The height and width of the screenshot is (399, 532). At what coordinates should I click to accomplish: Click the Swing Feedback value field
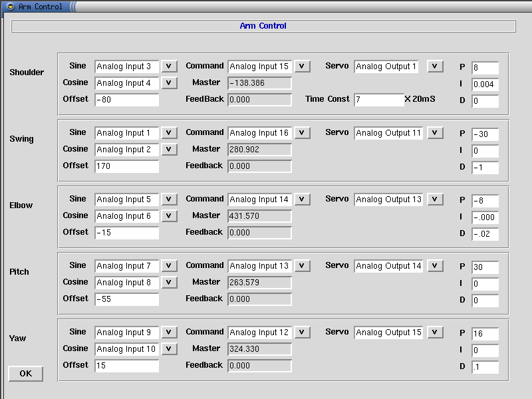pos(259,166)
